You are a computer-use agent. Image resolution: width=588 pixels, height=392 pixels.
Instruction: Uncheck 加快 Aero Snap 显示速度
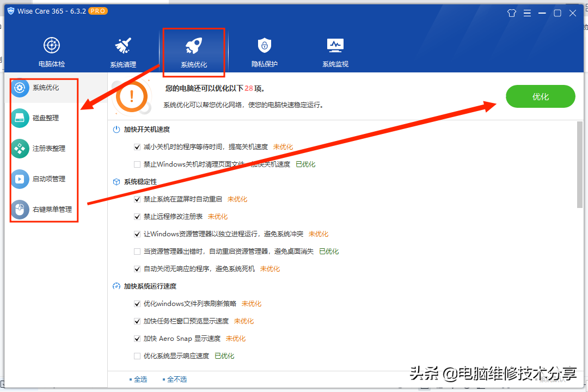[x=137, y=339]
